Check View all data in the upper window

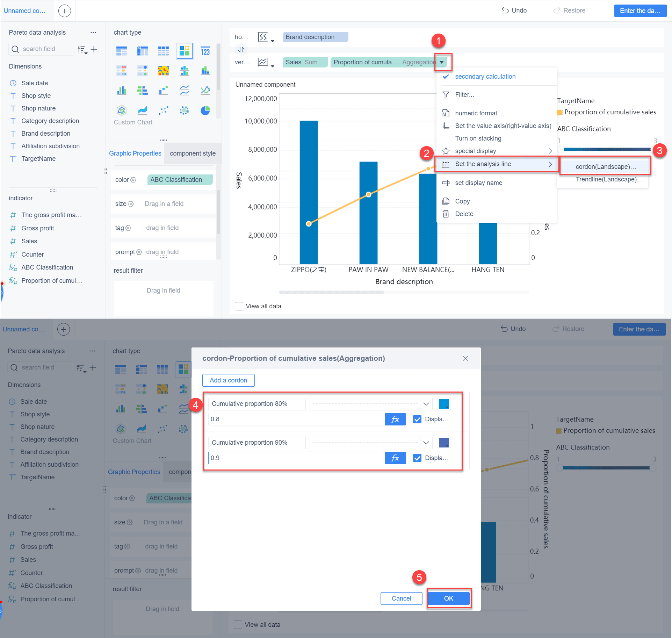point(239,306)
